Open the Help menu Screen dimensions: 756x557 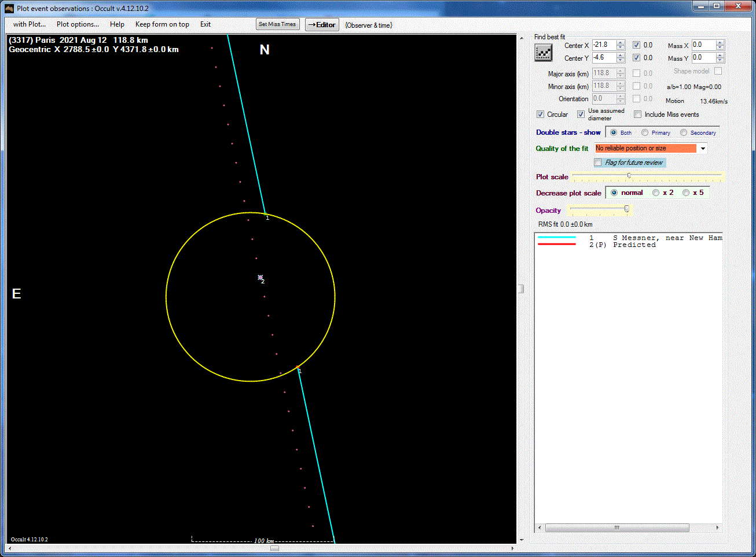[117, 24]
